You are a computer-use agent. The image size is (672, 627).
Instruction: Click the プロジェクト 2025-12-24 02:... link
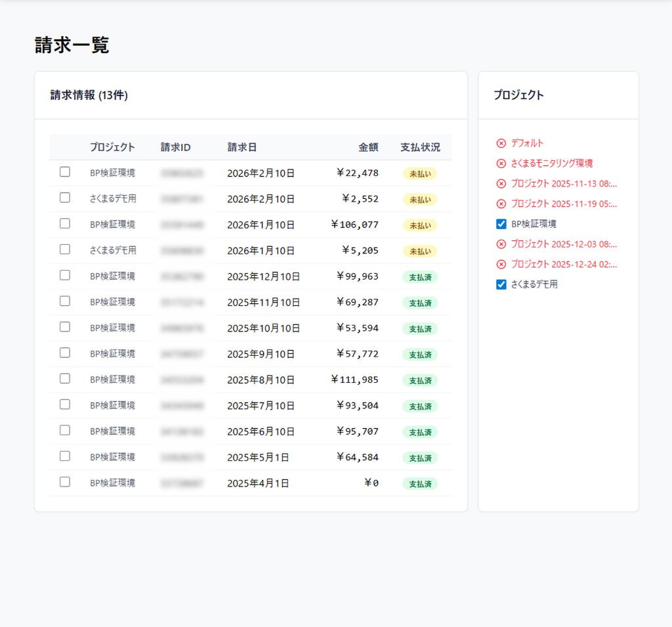(564, 264)
